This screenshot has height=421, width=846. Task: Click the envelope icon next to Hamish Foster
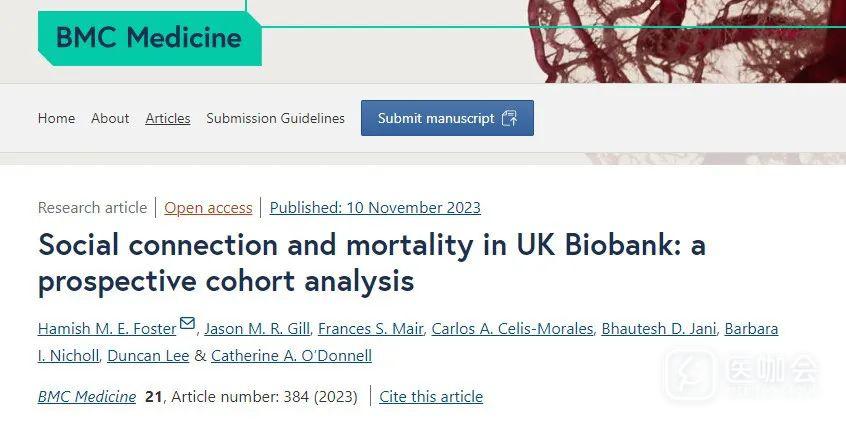[x=187, y=324]
